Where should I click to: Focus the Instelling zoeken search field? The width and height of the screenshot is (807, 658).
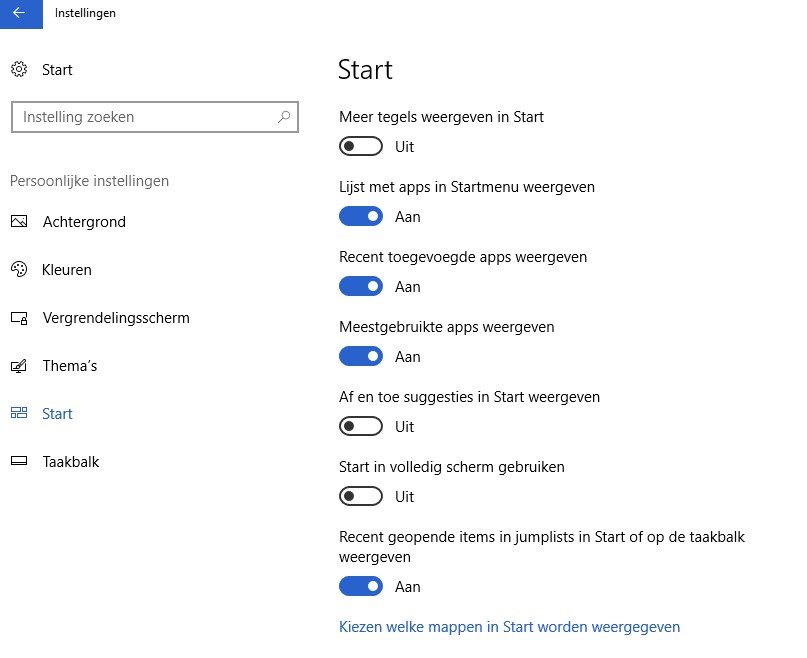coord(154,117)
